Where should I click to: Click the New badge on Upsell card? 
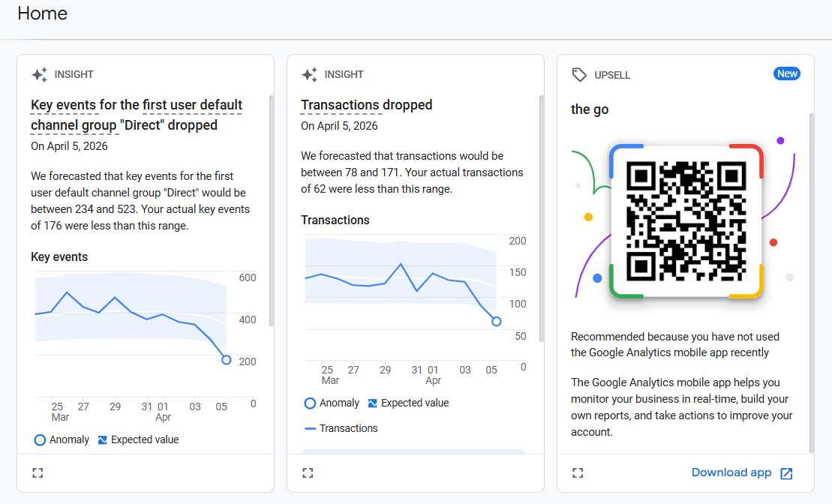[x=787, y=73]
